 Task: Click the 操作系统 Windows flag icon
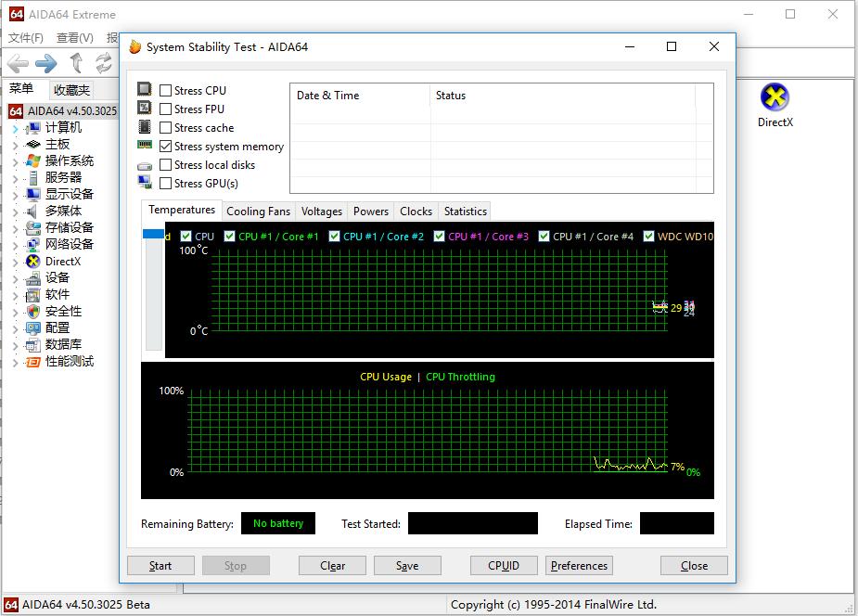[x=32, y=160]
